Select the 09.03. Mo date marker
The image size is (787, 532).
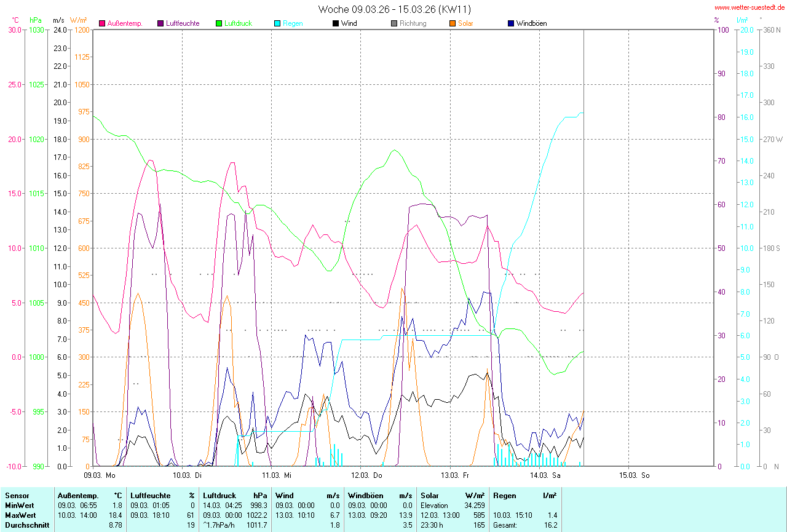[x=100, y=475]
